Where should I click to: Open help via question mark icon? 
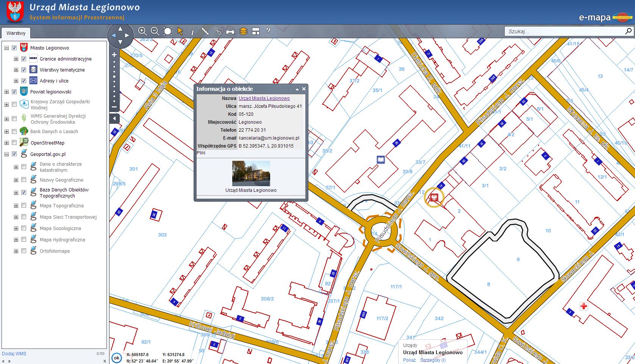click(268, 31)
